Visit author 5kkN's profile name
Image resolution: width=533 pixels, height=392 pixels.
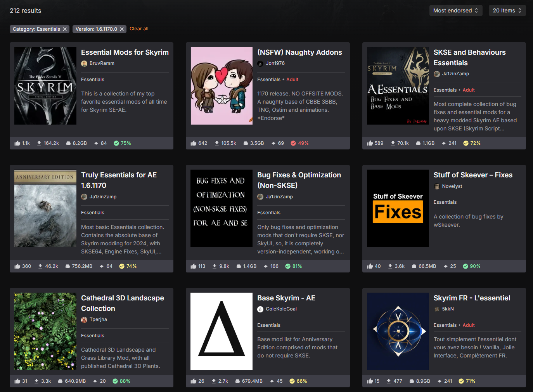pyautogui.click(x=448, y=309)
